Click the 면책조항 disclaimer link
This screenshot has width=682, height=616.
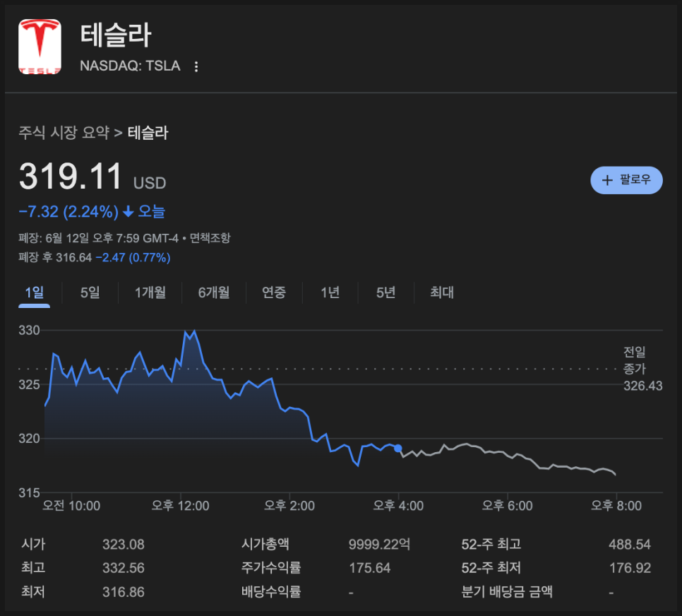click(210, 238)
